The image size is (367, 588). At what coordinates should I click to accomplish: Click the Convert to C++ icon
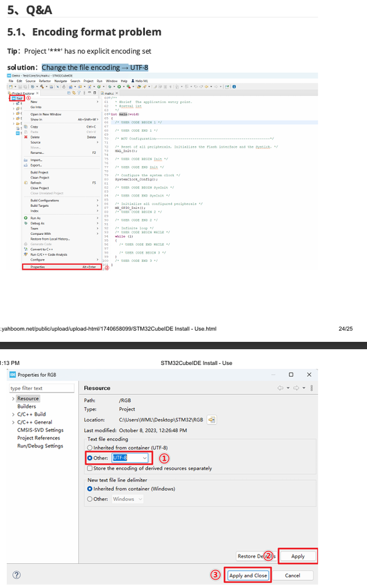(x=26, y=250)
